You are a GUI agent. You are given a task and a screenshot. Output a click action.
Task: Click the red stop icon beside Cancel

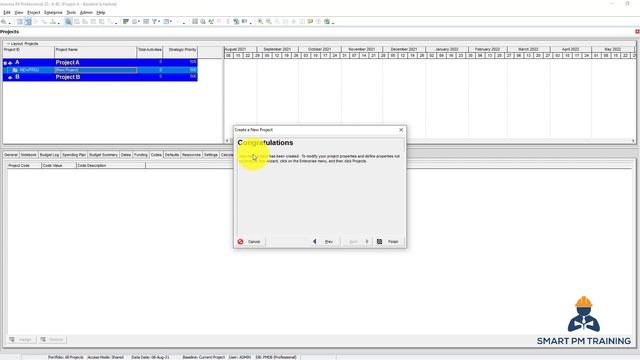(240, 242)
